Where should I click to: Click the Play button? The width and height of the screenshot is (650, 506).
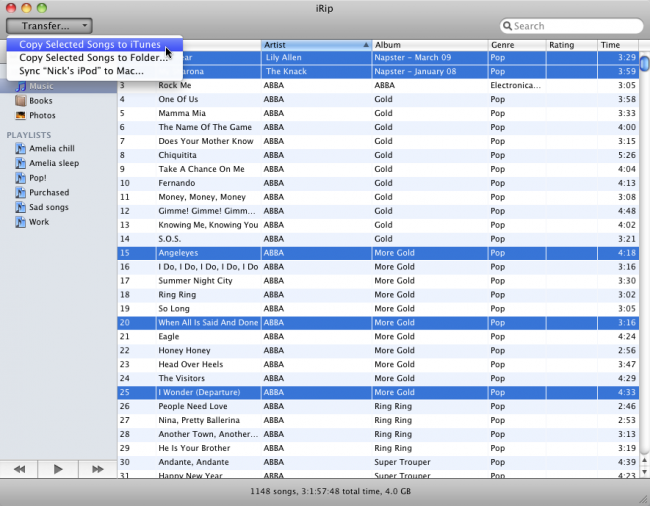(58, 469)
